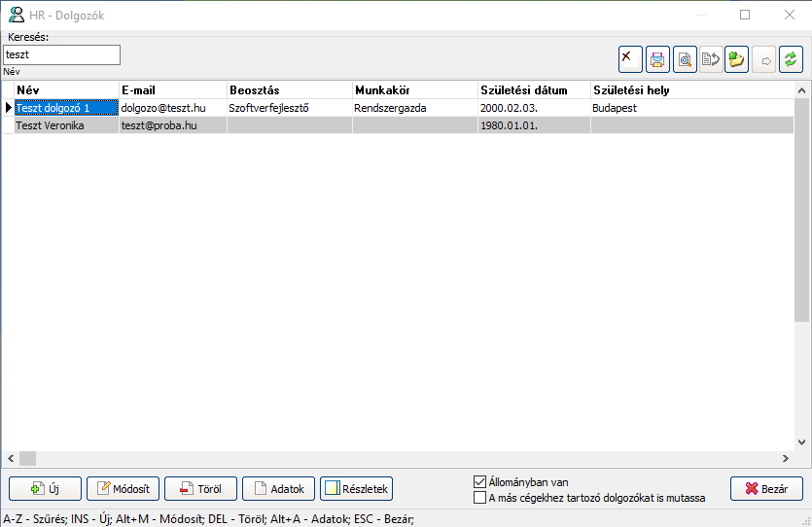The width and height of the screenshot is (812, 527).
Task: Click the grey right-arrow toolbar icon
Action: pos(764,59)
